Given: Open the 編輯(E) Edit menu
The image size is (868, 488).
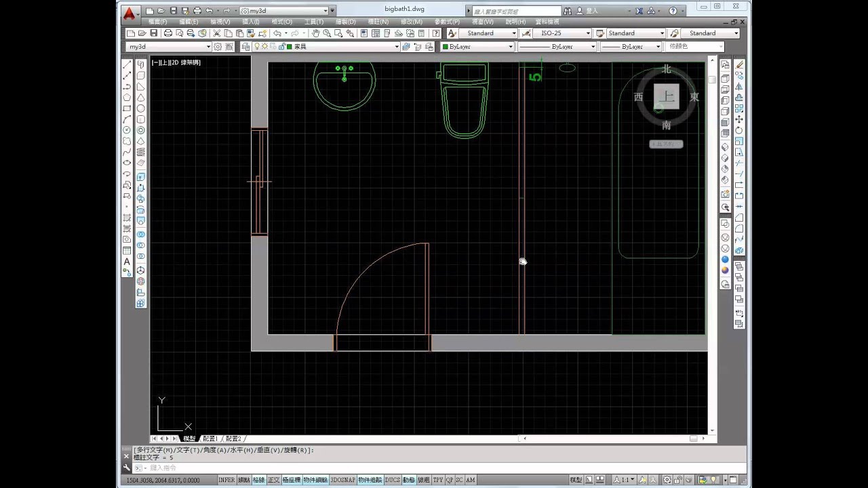Looking at the screenshot, I should click(189, 22).
